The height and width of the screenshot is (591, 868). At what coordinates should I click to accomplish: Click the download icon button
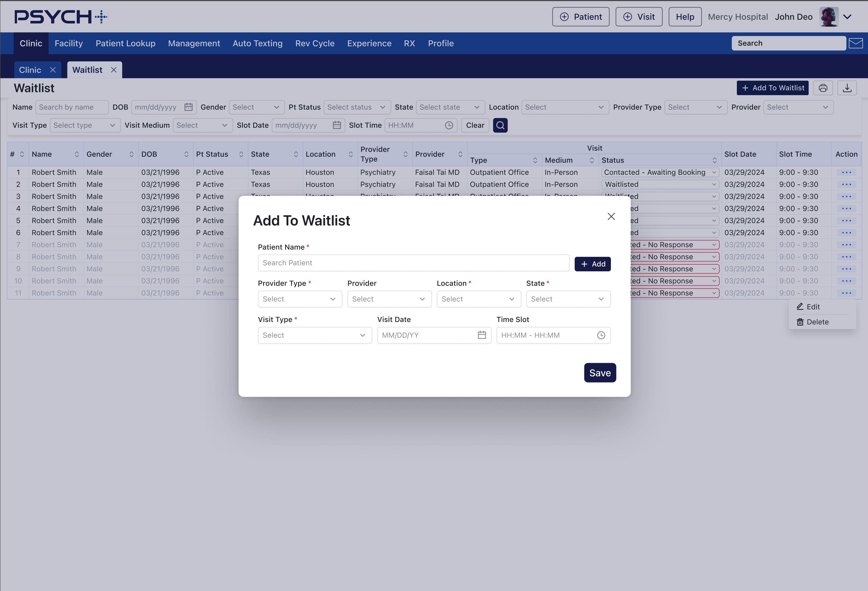click(847, 88)
